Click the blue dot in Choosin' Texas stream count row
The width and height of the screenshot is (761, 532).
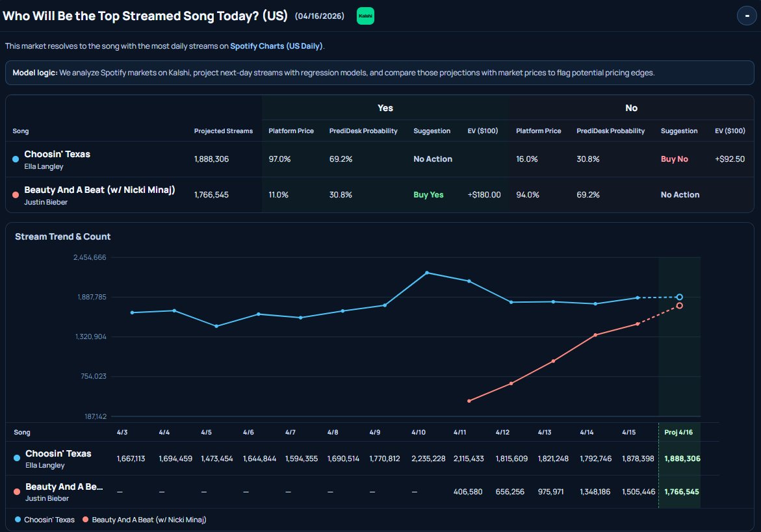(x=17, y=458)
